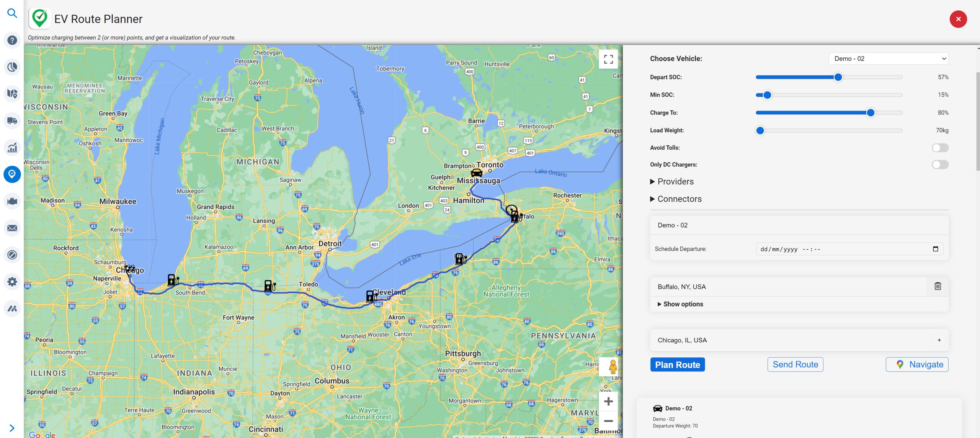Click the charging station marker at Cleveland
The image size is (980, 438).
point(371,296)
